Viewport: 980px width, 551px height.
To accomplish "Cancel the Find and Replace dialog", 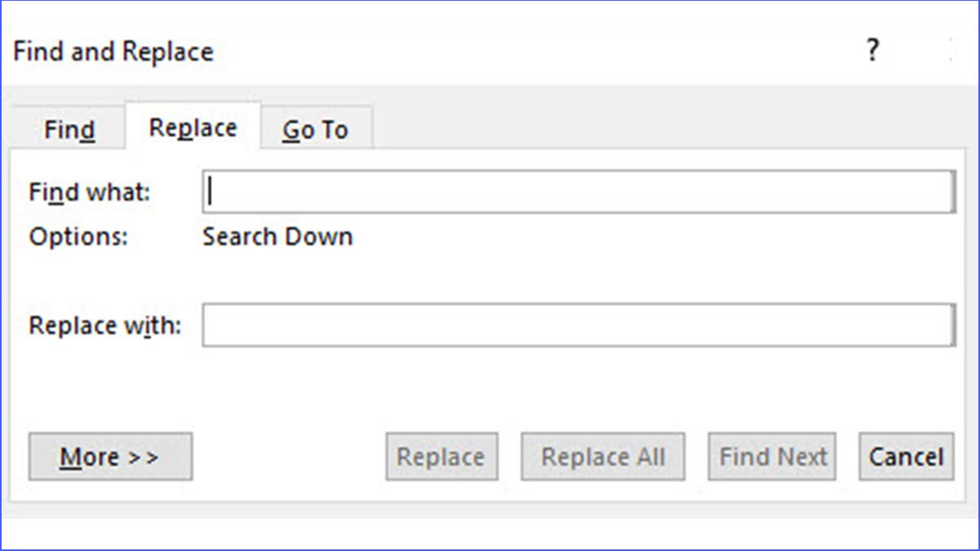I will coord(906,456).
